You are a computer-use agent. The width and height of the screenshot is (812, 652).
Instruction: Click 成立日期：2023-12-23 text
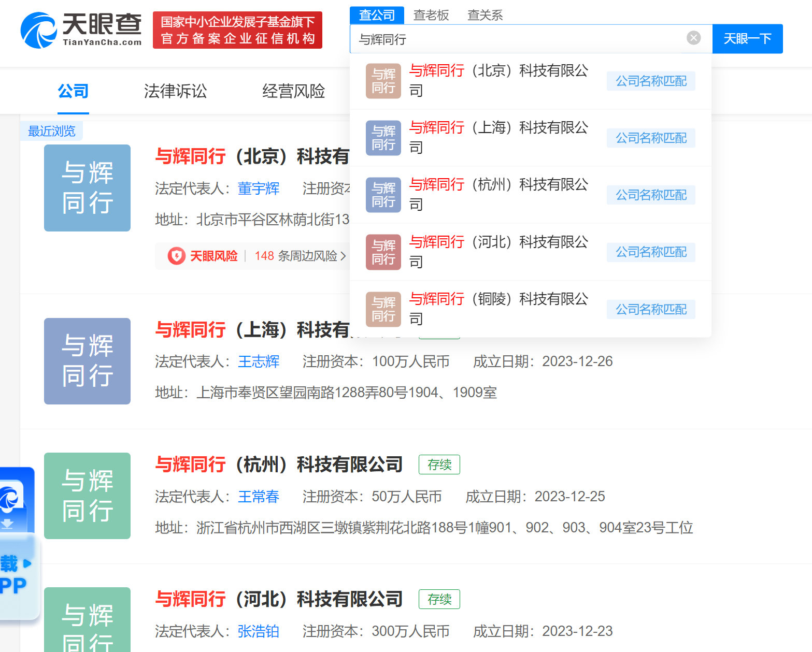pyautogui.click(x=543, y=631)
